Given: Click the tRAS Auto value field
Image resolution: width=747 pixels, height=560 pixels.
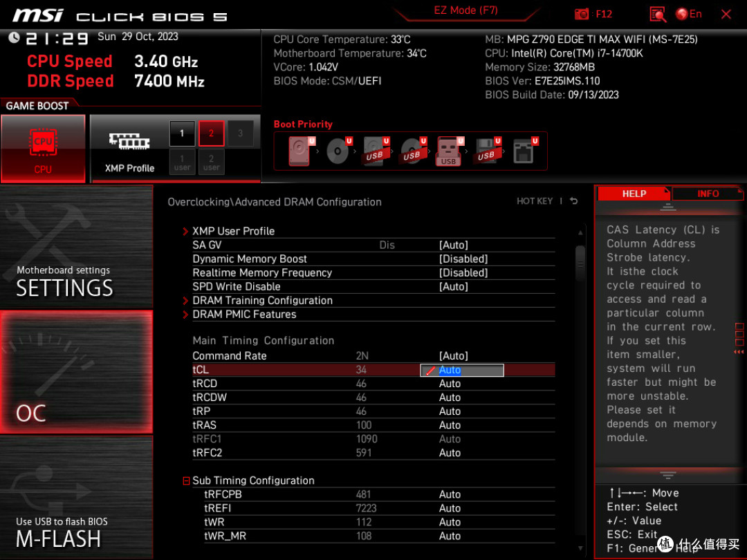Looking at the screenshot, I should (450, 424).
